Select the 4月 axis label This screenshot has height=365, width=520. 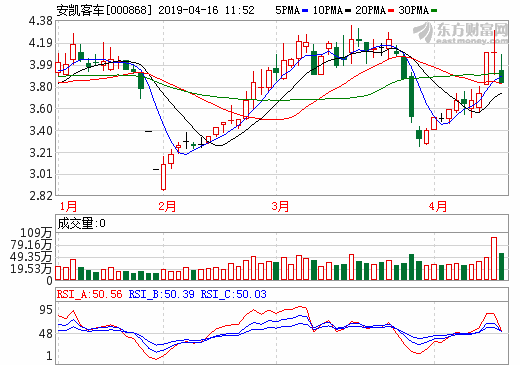pyautogui.click(x=438, y=206)
